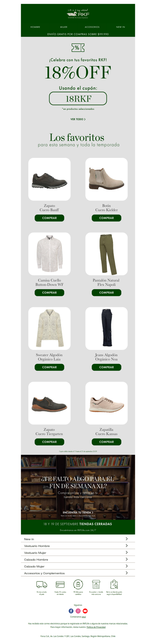Click the Zapato Cuero Banff product image
The image size is (156, 644).
50,179
